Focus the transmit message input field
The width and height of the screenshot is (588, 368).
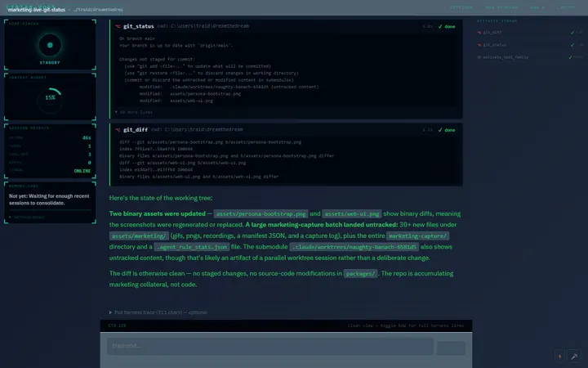tap(270, 346)
